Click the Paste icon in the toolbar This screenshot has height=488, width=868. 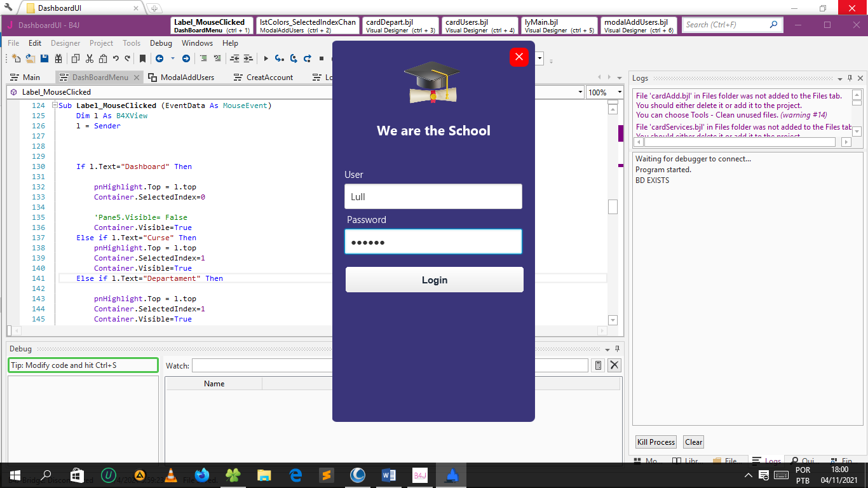coord(103,58)
